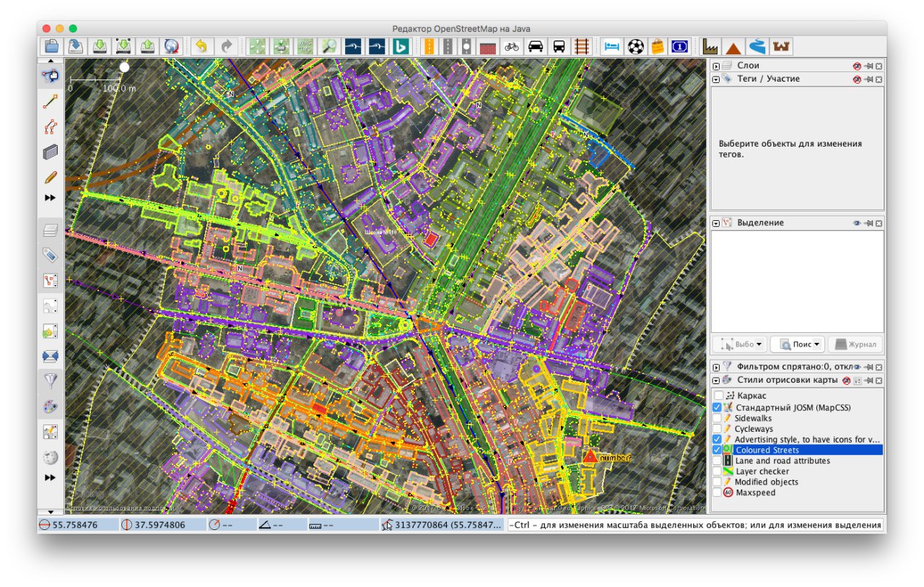Hide the Выделение panel with eye icon
Viewport: 924px width, 587px height.
[x=856, y=223]
